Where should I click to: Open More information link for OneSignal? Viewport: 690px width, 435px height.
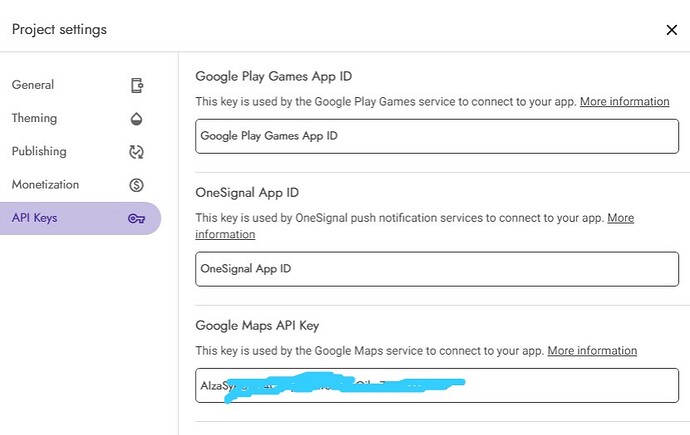(x=620, y=218)
